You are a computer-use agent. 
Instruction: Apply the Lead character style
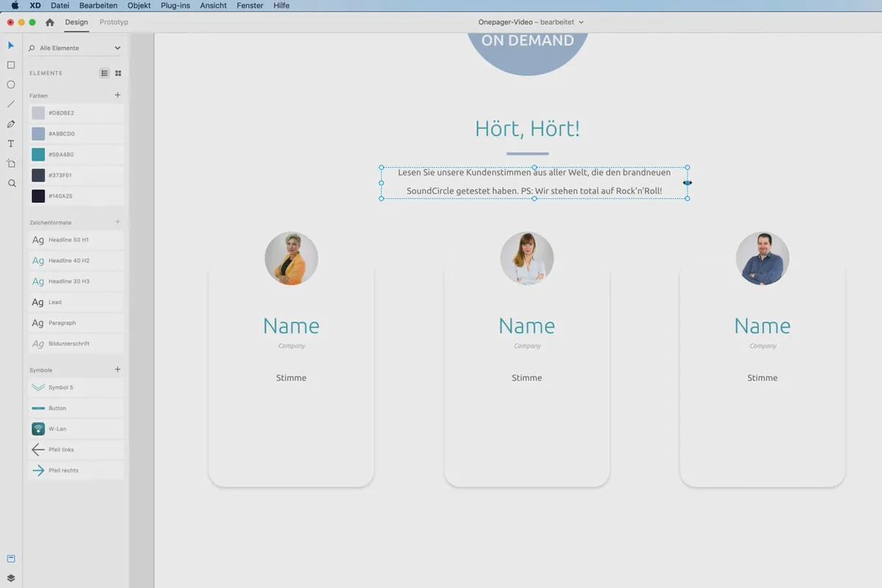76,302
